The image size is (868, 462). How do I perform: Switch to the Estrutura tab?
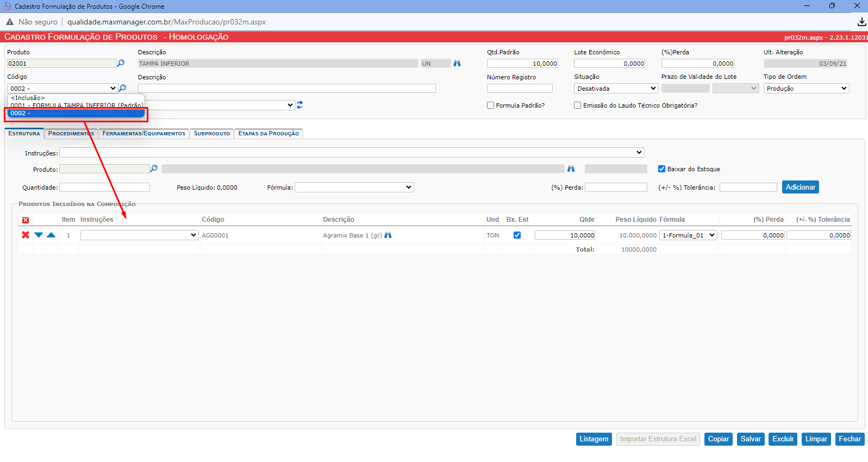point(24,133)
